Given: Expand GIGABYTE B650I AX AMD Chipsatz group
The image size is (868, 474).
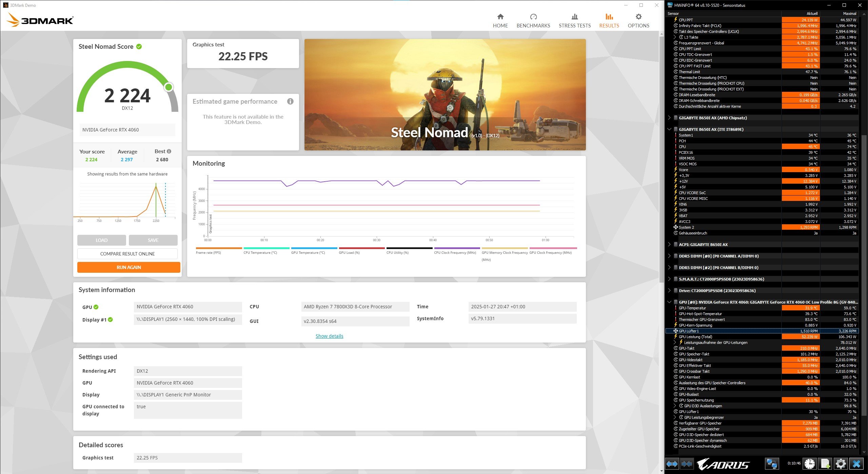Looking at the screenshot, I should (669, 118).
